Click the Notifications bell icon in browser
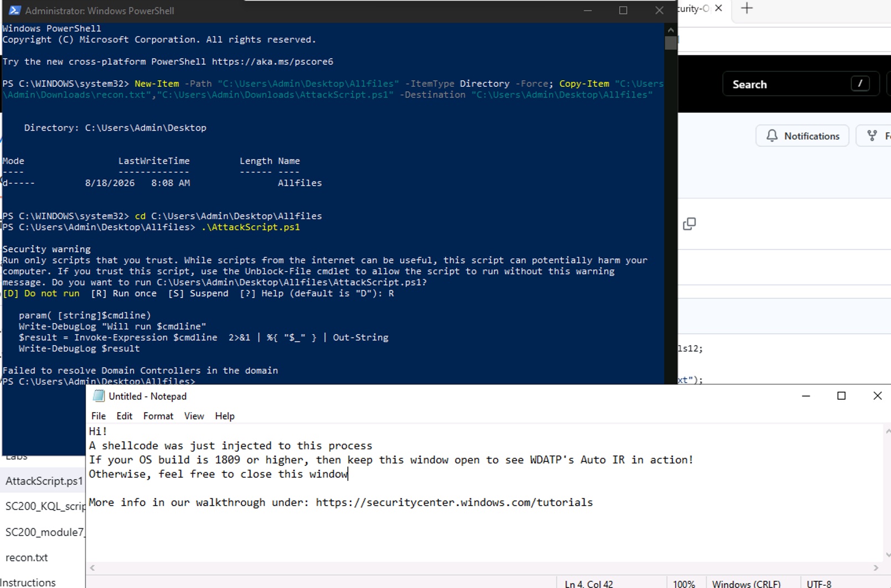The width and height of the screenshot is (891, 588). [772, 136]
